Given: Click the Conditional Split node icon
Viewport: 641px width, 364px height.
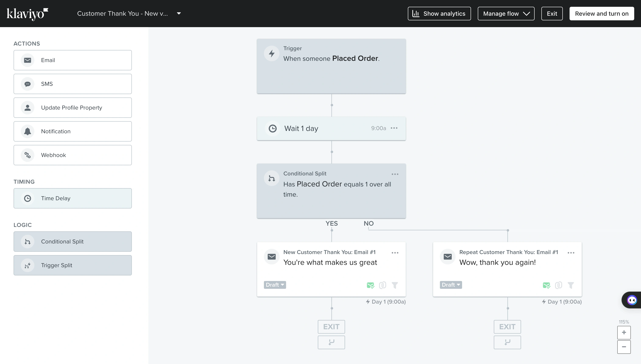Looking at the screenshot, I should tap(272, 178).
